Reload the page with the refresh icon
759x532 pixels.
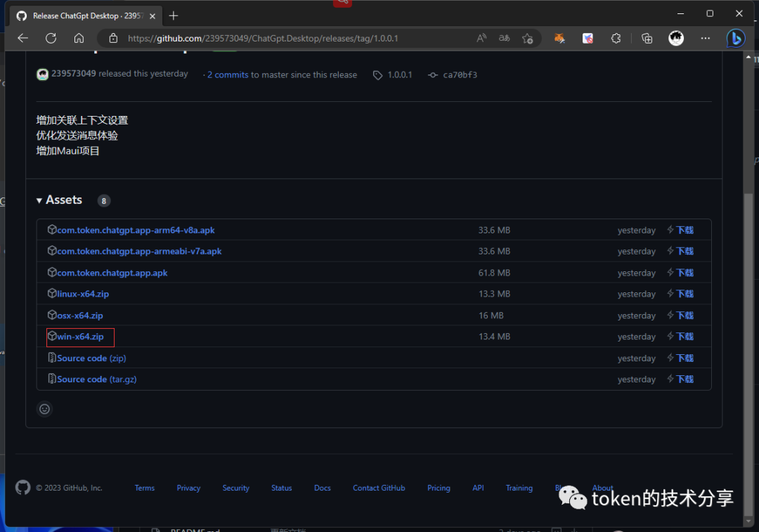(51, 38)
